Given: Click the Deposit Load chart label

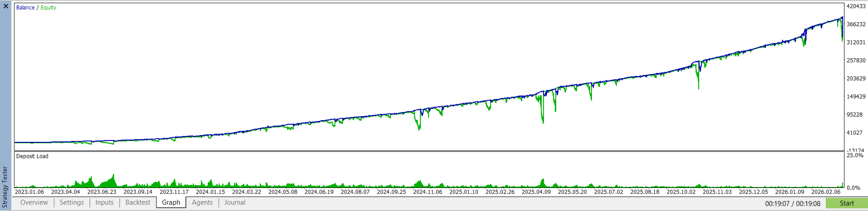Looking at the screenshot, I should pyautogui.click(x=32, y=156).
